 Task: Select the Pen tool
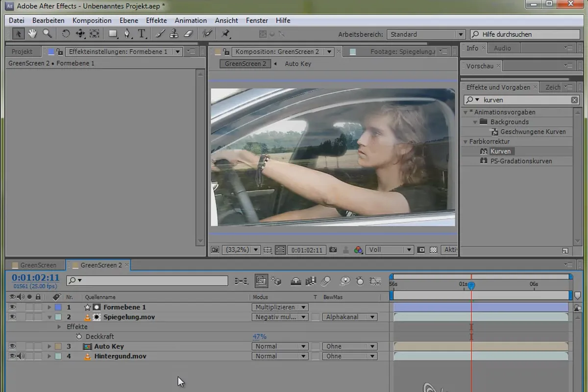[x=127, y=33]
